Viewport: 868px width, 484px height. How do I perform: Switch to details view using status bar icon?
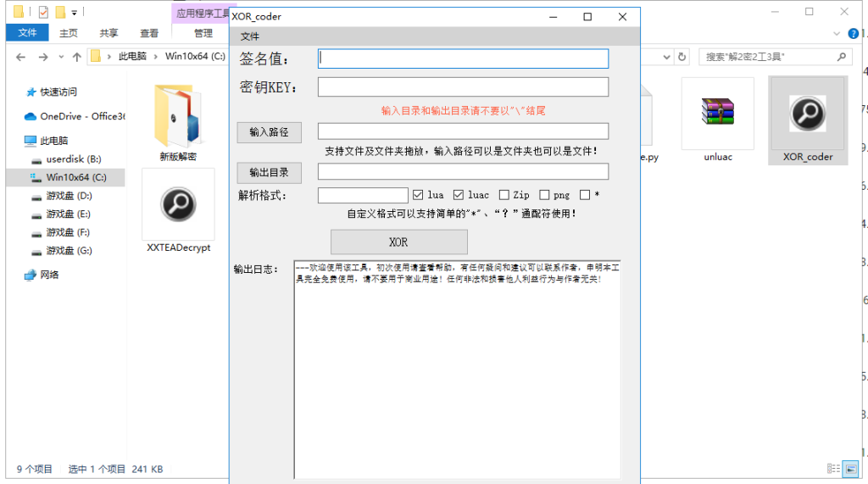coord(832,469)
